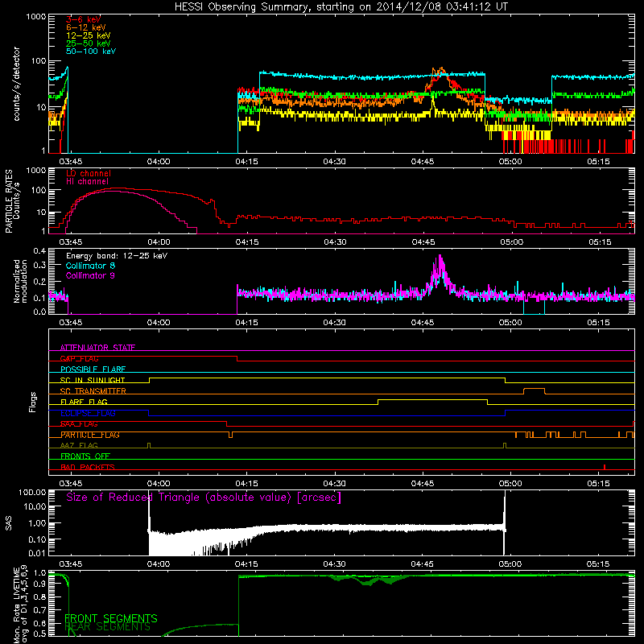Screen dimensions: 644x644
Task: Click the LO channel legend label
Action: pyautogui.click(x=89, y=173)
